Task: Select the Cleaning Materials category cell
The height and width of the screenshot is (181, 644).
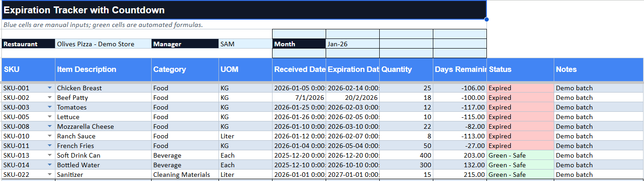Action: (185, 175)
